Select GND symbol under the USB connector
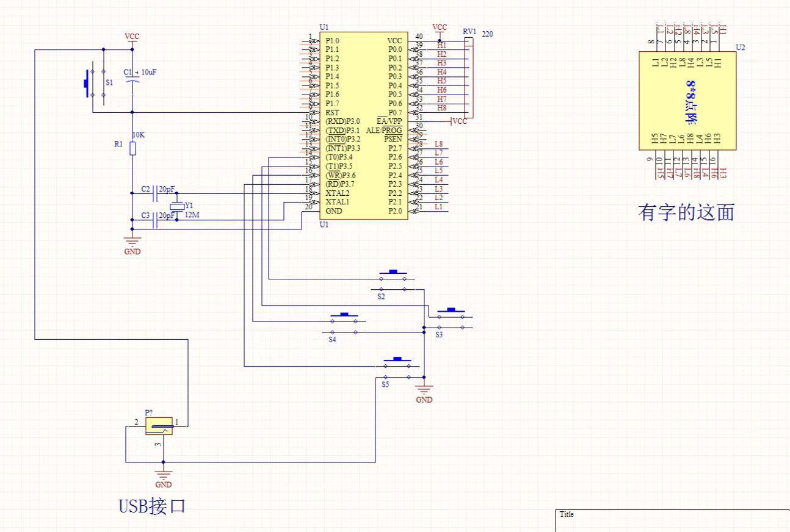 [163, 477]
